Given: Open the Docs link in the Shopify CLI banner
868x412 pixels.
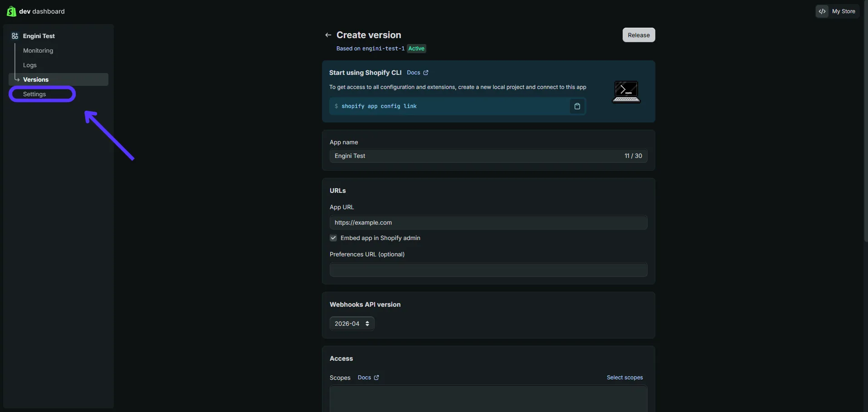Looking at the screenshot, I should 417,73.
